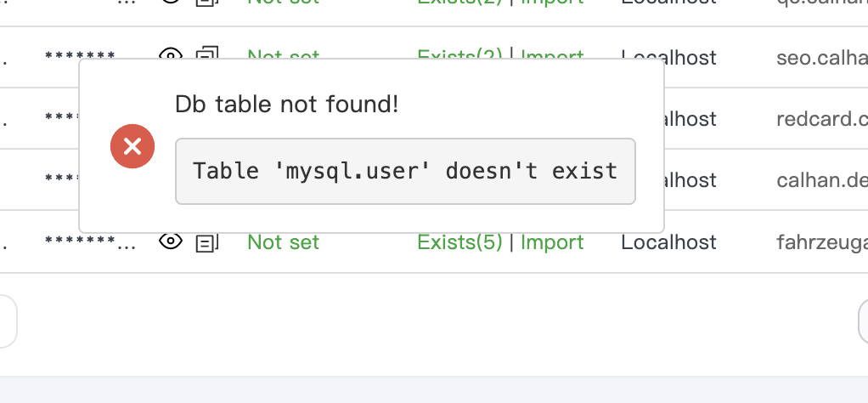Image resolution: width=868 pixels, height=403 pixels.
Task: Click the redcard note cell
Action: [x=821, y=119]
